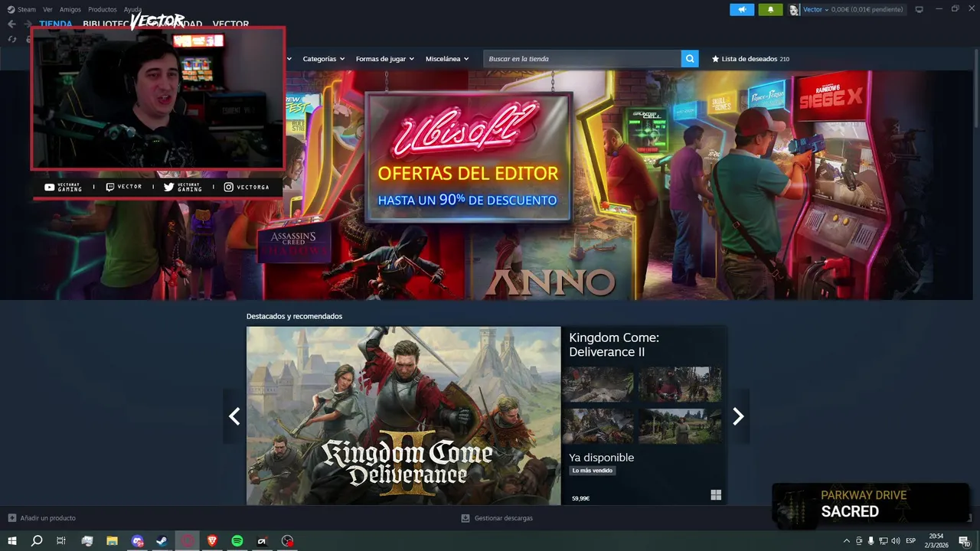Click the Steam logo menu in the title bar
The height and width of the screenshot is (551, 980).
click(21, 9)
